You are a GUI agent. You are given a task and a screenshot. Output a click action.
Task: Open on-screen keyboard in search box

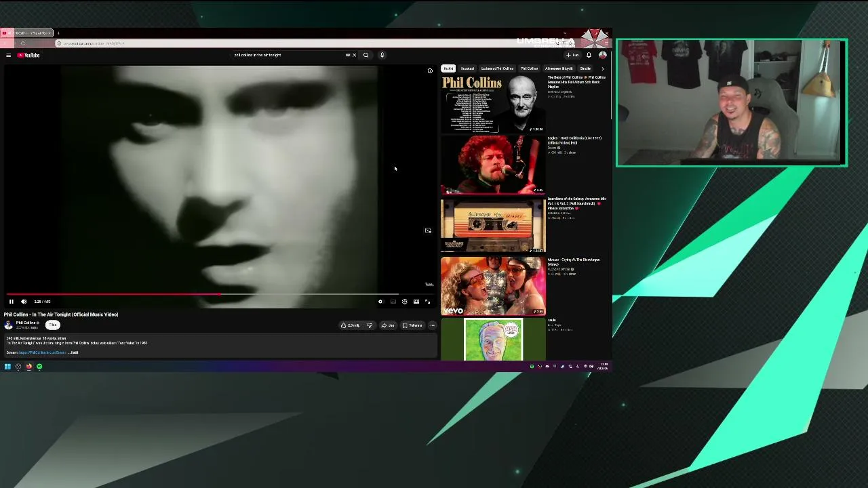point(348,55)
